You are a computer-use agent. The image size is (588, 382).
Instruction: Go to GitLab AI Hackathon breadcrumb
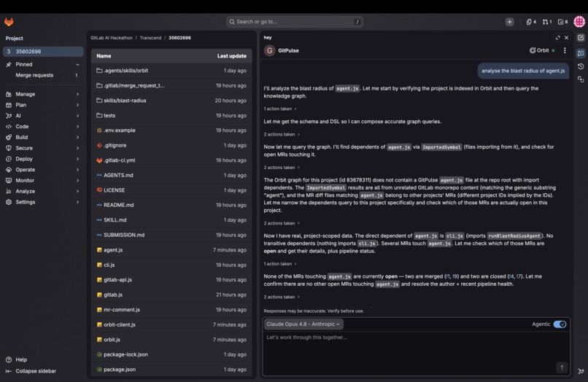pos(112,38)
